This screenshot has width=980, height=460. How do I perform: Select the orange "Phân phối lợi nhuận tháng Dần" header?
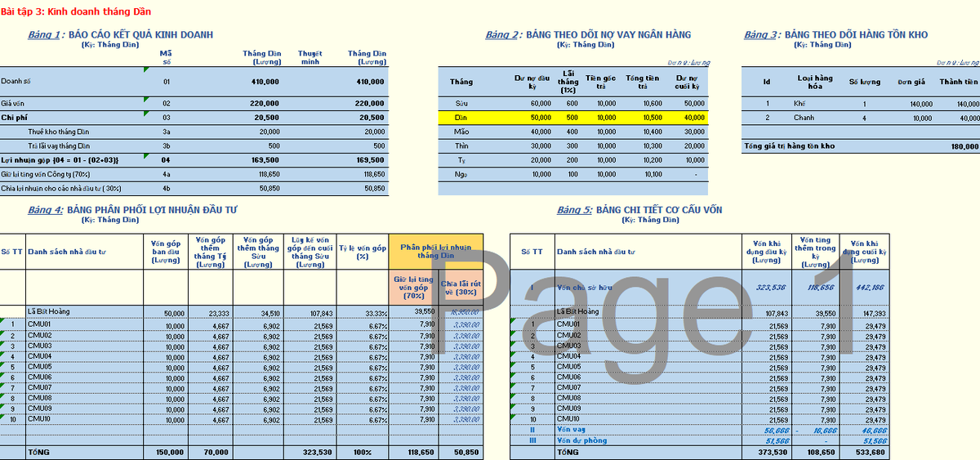(435, 252)
